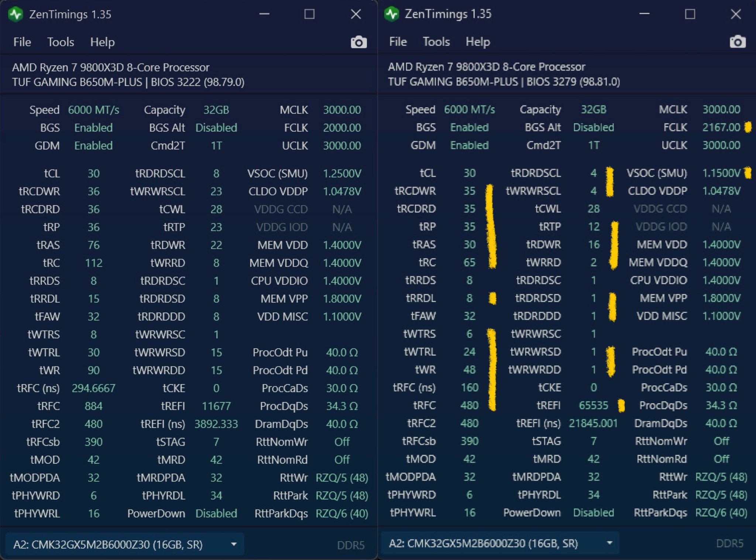Image resolution: width=756 pixels, height=560 pixels.
Task: Maximize the right ZenTimings window
Action: [690, 14]
